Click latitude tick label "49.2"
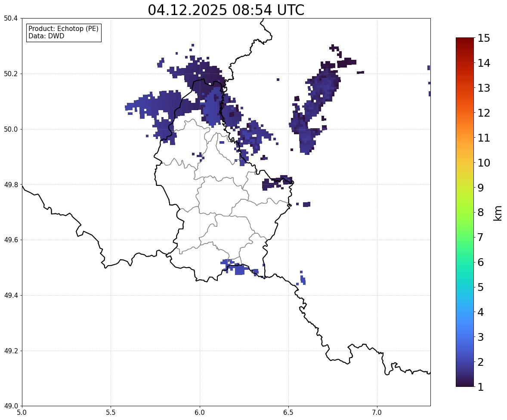507x420 pixels. click(x=11, y=351)
